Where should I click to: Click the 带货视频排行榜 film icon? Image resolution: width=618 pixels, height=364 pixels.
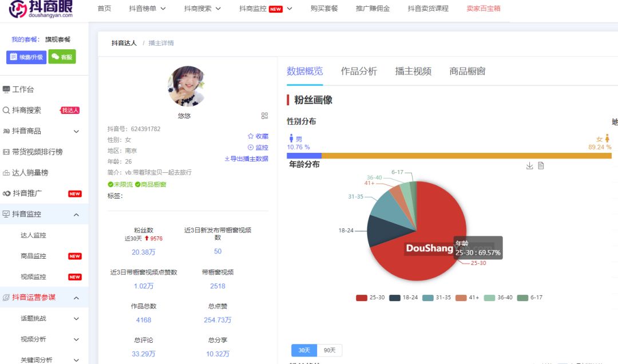[6, 152]
